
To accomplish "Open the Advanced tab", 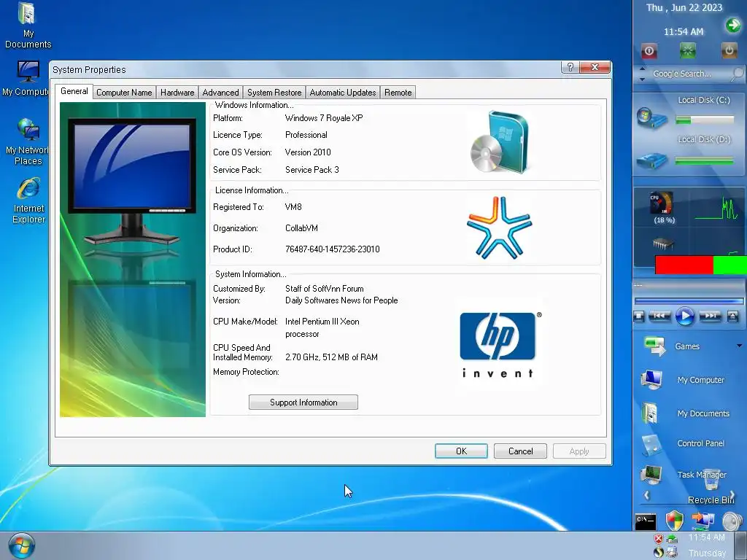I will (x=220, y=93).
